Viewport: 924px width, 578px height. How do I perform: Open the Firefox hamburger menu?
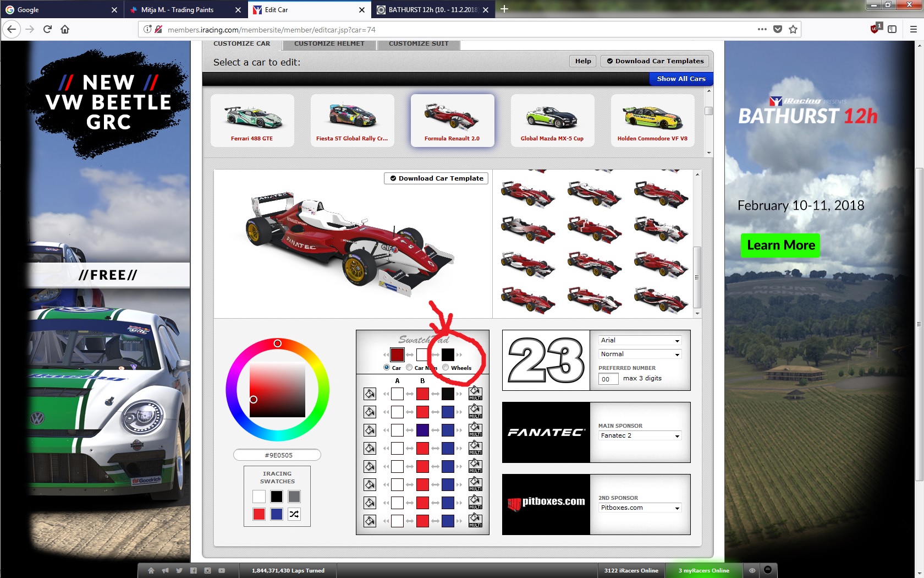coord(913,29)
